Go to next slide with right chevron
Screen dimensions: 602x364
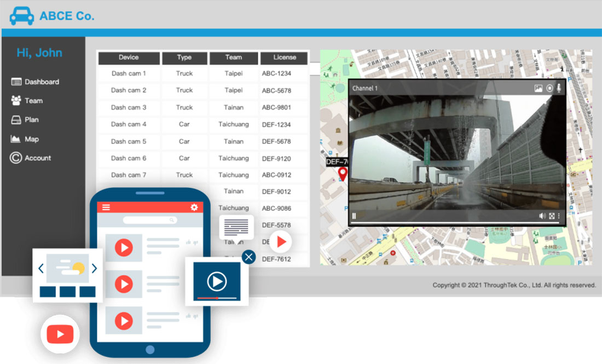tap(94, 268)
